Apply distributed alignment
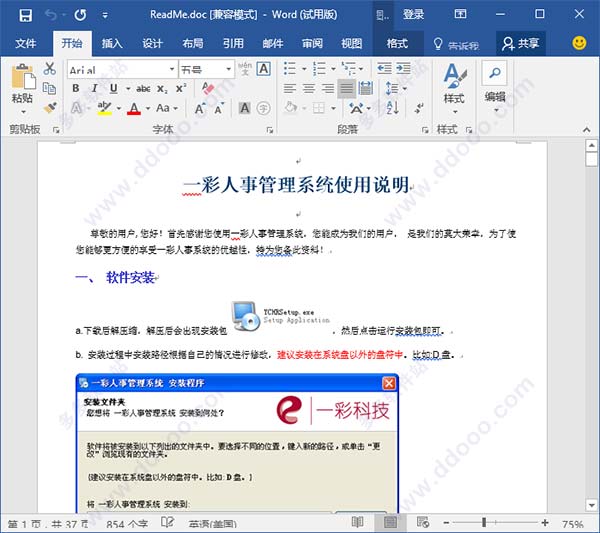Image resolution: width=600 pixels, height=533 pixels. click(366, 89)
